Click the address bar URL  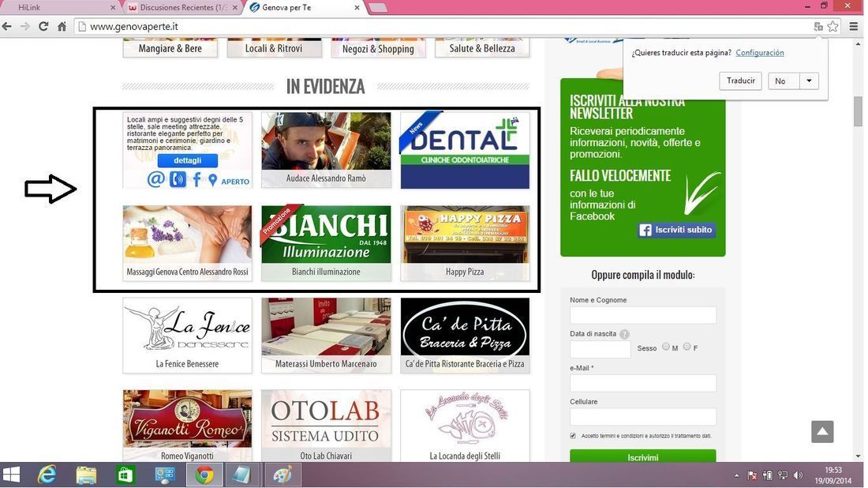coord(134,26)
